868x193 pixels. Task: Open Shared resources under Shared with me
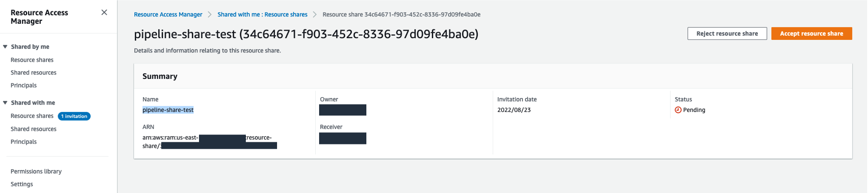[x=33, y=129]
